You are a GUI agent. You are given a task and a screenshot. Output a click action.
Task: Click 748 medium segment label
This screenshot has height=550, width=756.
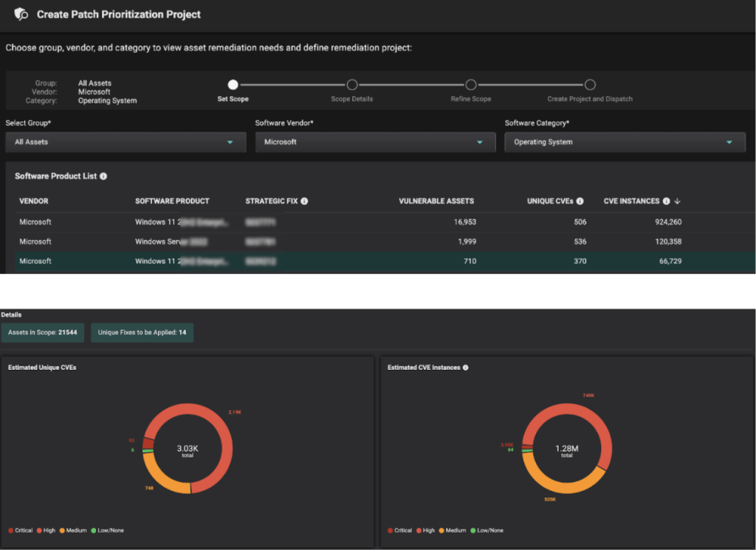pos(149,488)
